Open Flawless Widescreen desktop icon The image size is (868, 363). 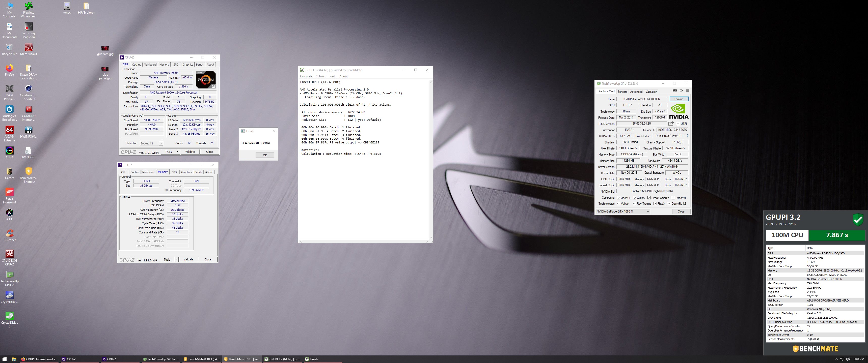(x=29, y=9)
